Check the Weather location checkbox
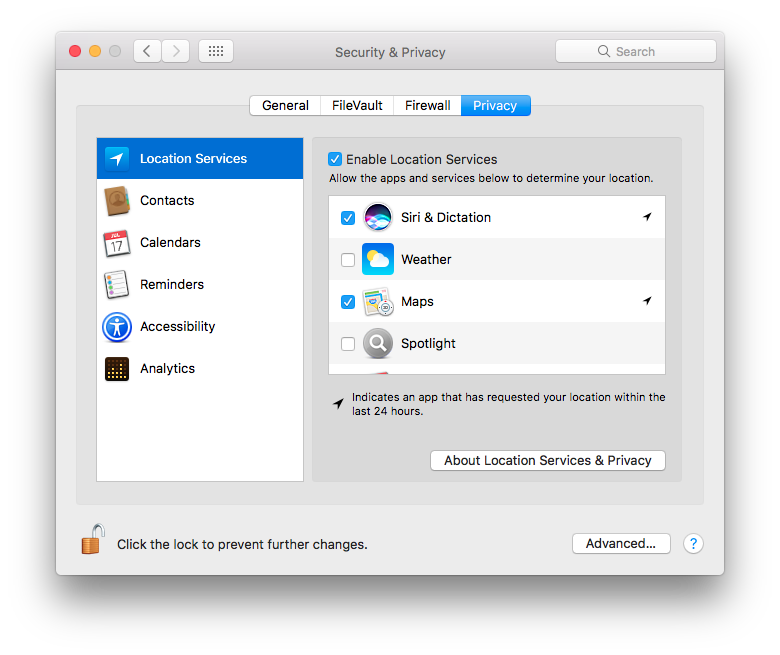The height and width of the screenshot is (655, 780). pos(348,260)
